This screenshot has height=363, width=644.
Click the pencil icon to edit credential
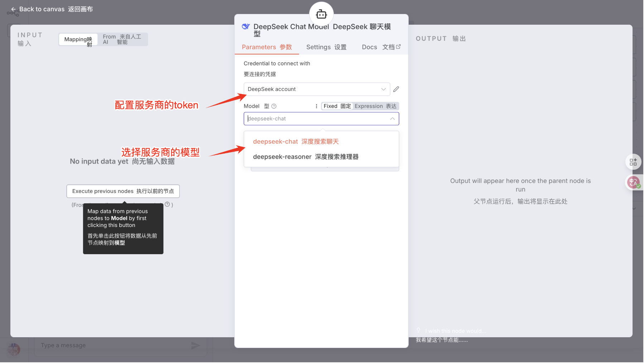tap(396, 89)
